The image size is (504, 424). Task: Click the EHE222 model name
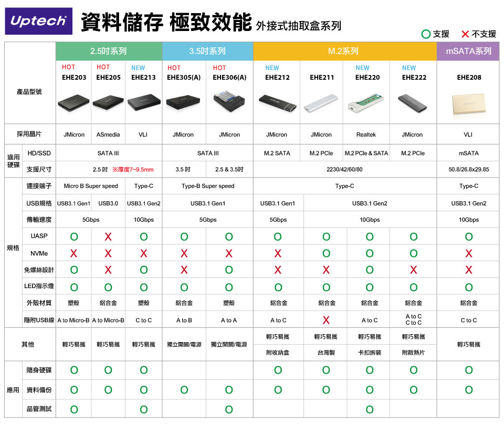[414, 78]
